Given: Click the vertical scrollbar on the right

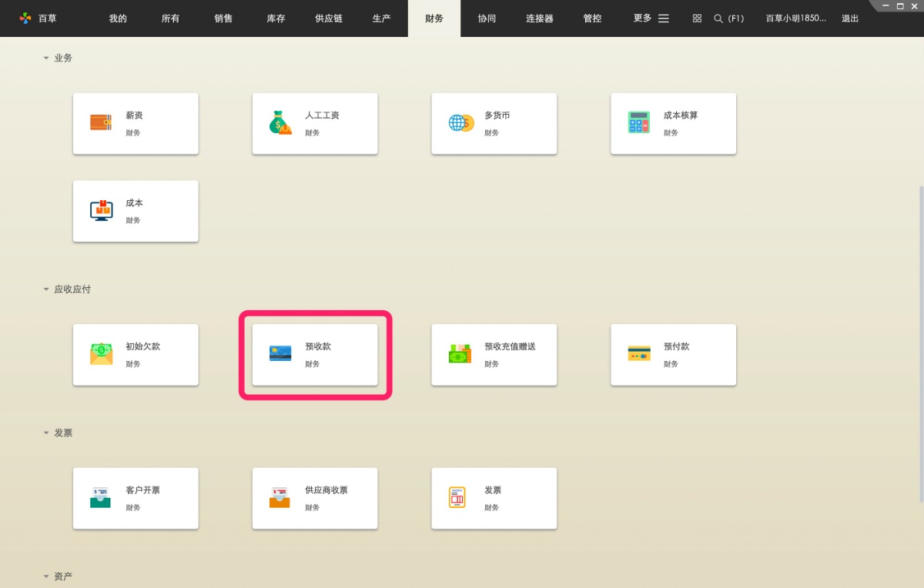Looking at the screenshot, I should 920,342.
